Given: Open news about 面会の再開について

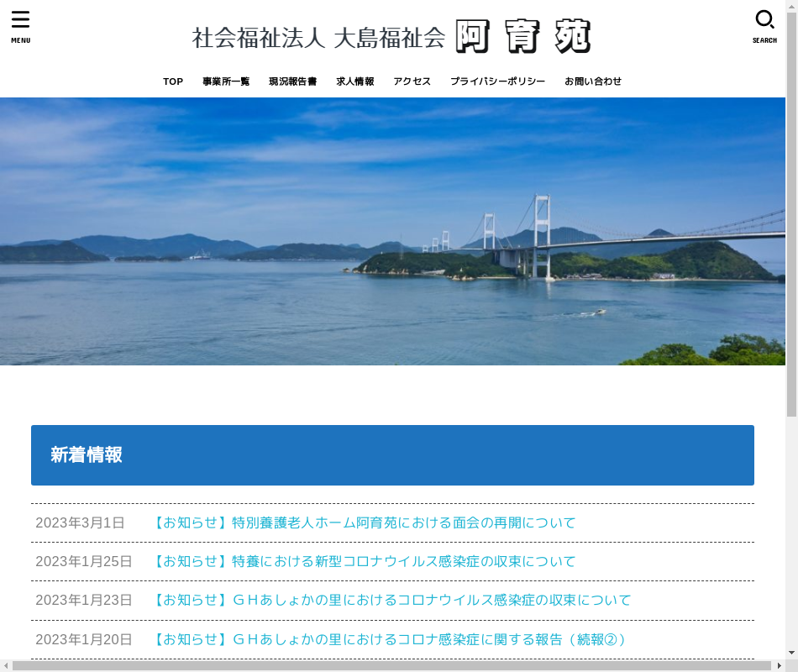Looking at the screenshot, I should tap(363, 522).
